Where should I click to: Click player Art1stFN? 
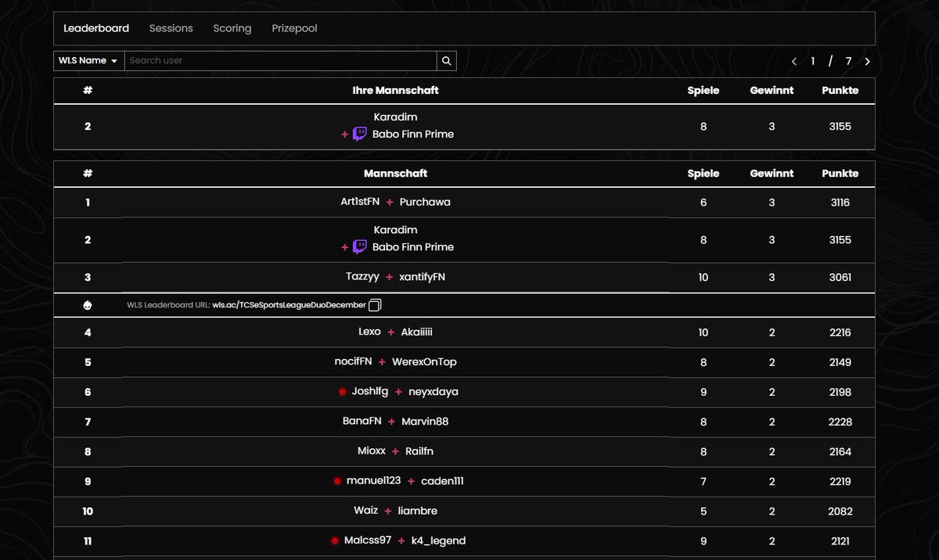point(360,202)
